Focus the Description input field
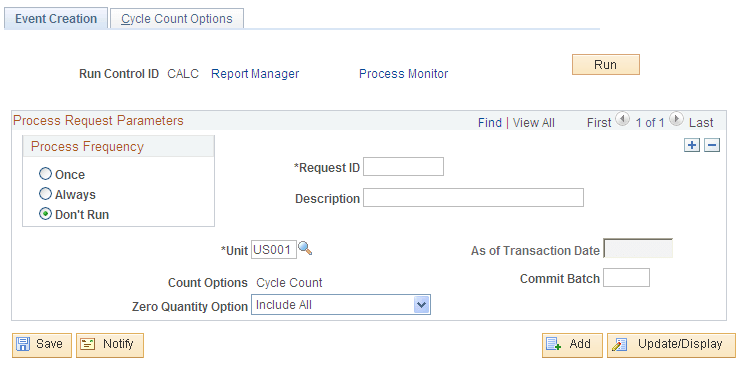The width and height of the screenshot is (753, 370). pyautogui.click(x=473, y=197)
